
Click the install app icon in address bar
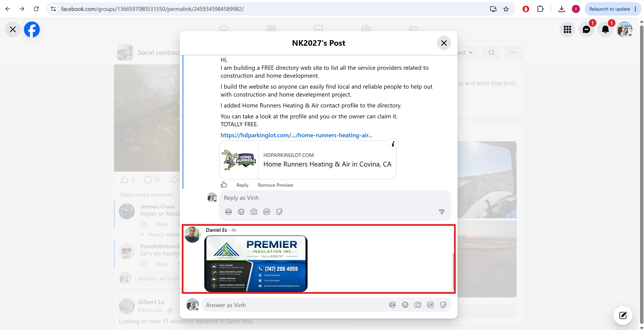pos(493,9)
